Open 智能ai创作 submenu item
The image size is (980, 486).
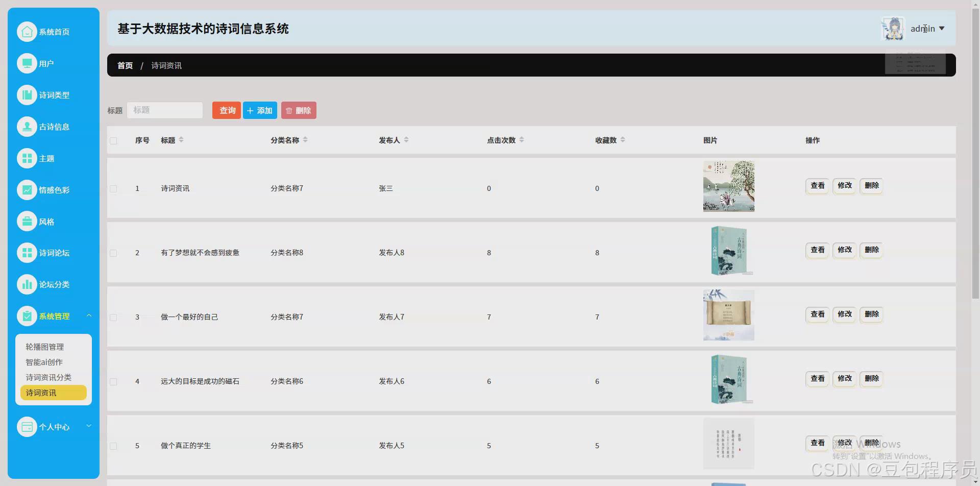44,362
